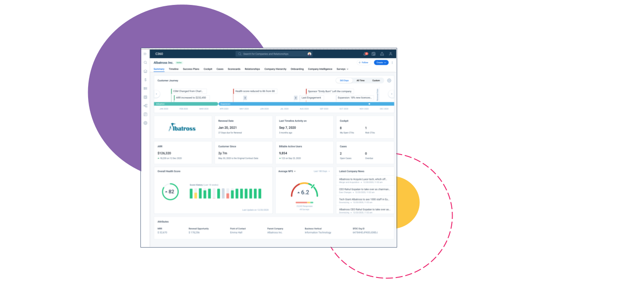Switch to the Timeline tab

point(174,69)
